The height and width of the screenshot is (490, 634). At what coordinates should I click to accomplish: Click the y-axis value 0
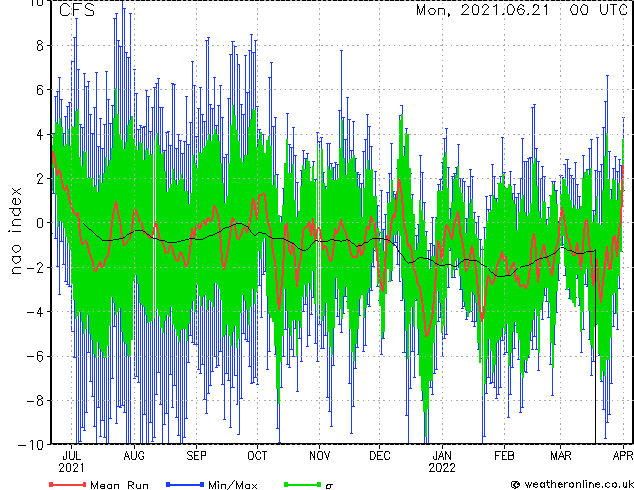pos(40,223)
